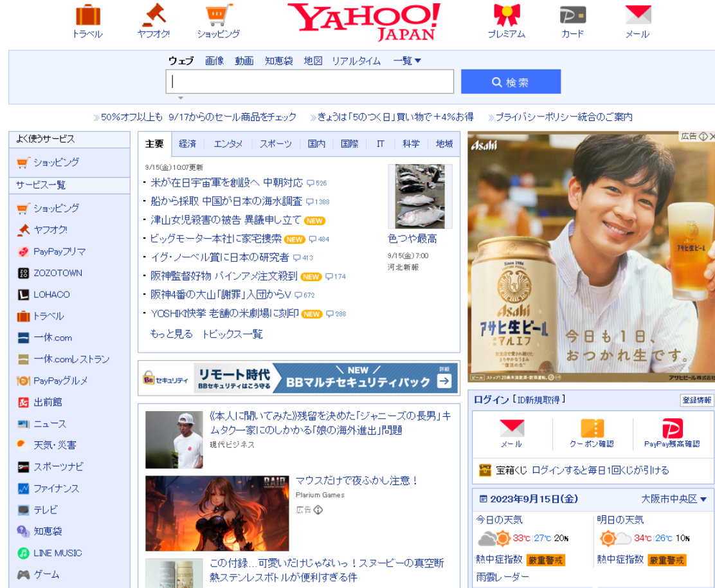The width and height of the screenshot is (715, 588).
Task: Click inside the search input field
Action: tap(309, 81)
